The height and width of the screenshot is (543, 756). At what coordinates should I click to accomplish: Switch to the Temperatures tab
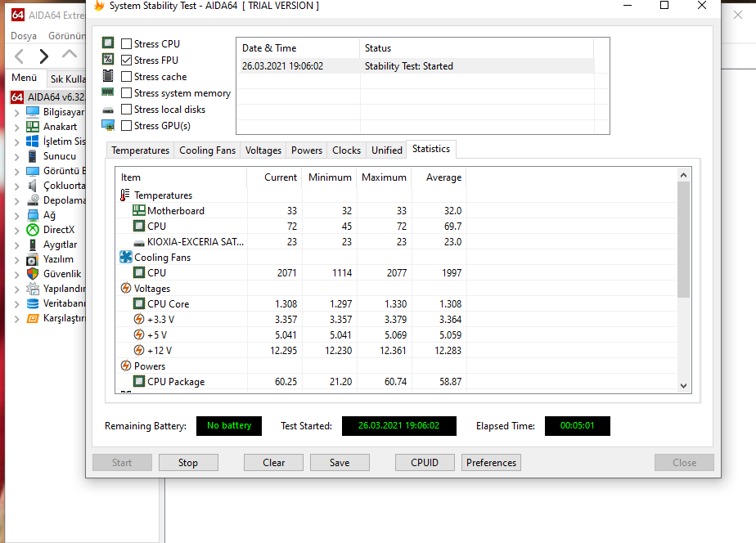pyautogui.click(x=140, y=150)
